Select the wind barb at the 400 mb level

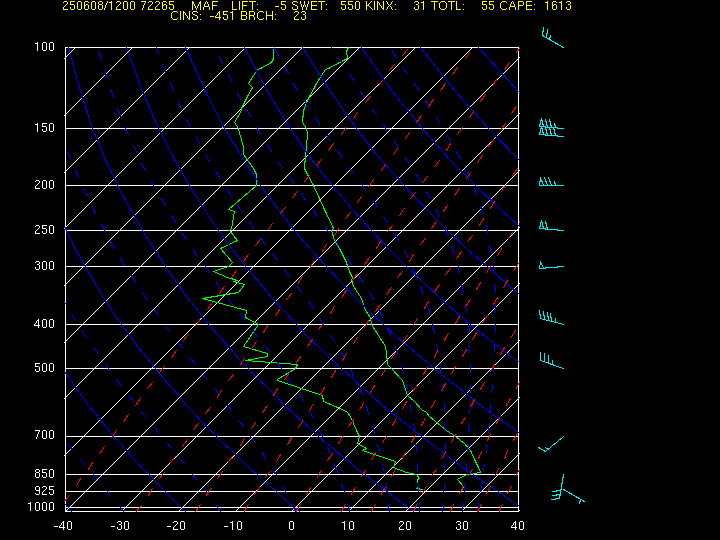pos(551,318)
